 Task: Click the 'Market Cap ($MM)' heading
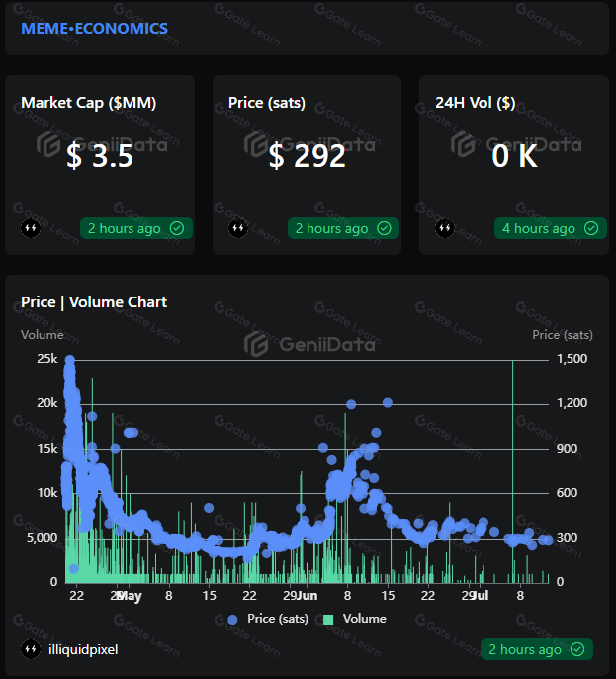point(89,103)
